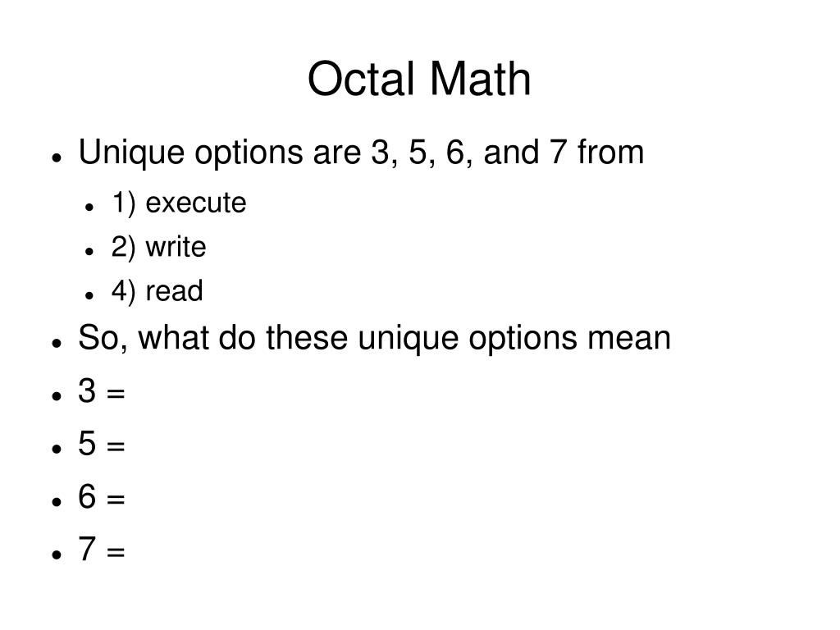
Task: Click bullet dot beside So, what do
Action: pos(57,343)
